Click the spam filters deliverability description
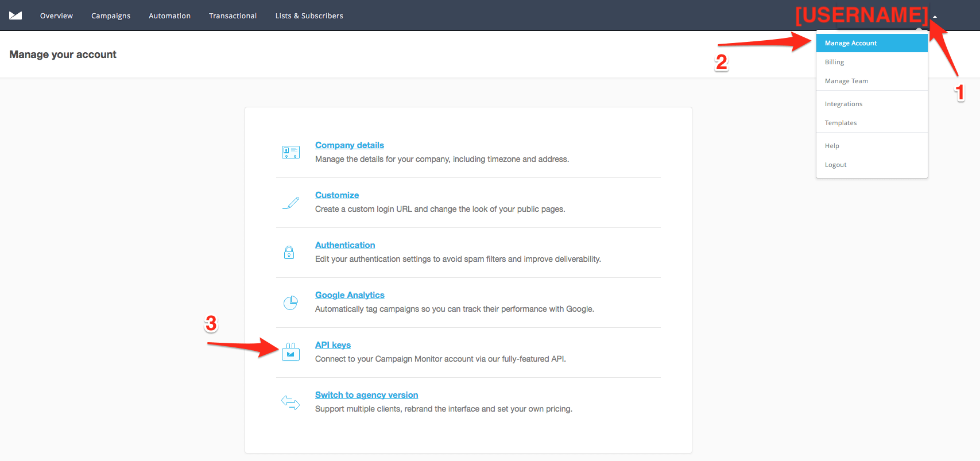The height and width of the screenshot is (461, 980). [x=458, y=259]
